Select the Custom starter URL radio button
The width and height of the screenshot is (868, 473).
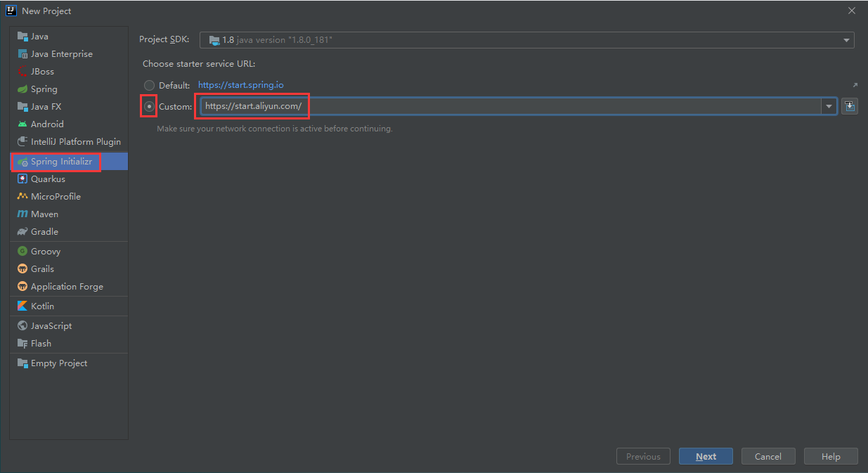click(x=149, y=106)
